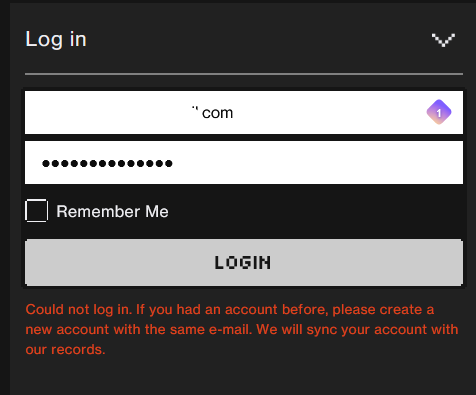
Task: Click the divider line below Log in
Action: click(244, 74)
